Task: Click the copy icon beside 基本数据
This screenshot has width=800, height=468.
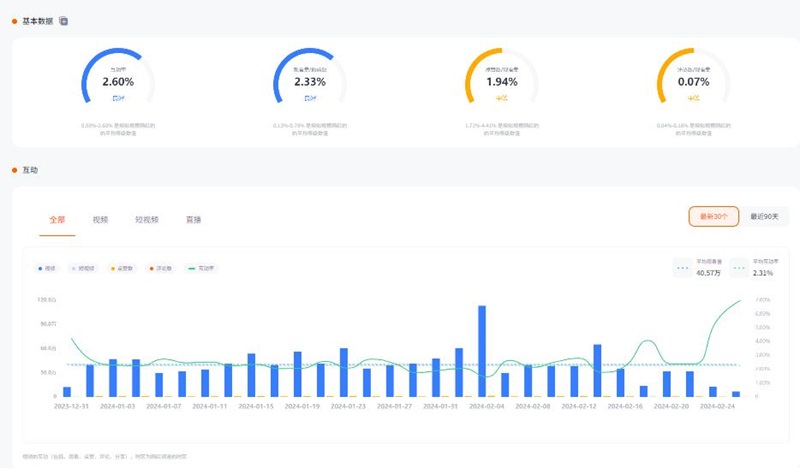Action: tap(64, 20)
